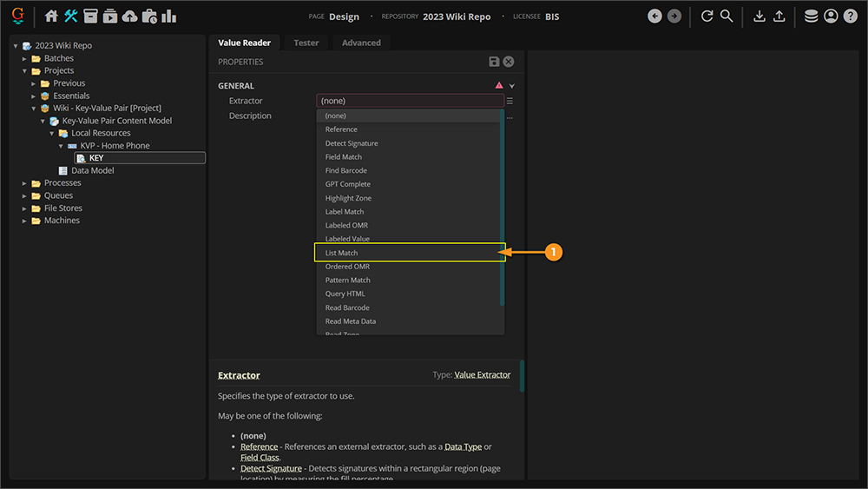The height and width of the screenshot is (489, 868).
Task: Save properties using the floppy disk icon
Action: (x=494, y=62)
